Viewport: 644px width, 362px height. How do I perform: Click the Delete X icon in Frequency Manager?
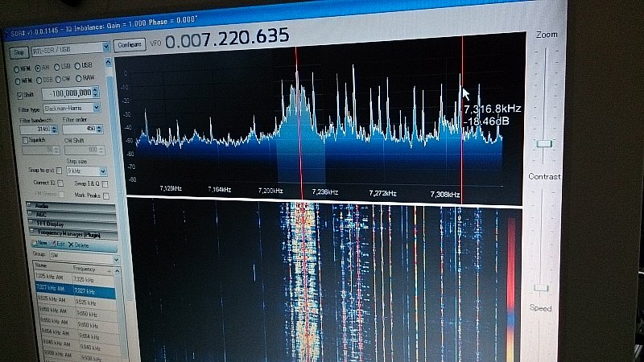click(71, 245)
